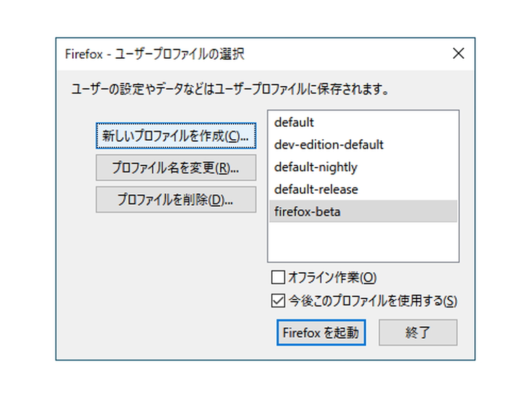This screenshot has height=399, width=532.
Task: Click the プロファイル名を変更 button
Action: pos(176,167)
